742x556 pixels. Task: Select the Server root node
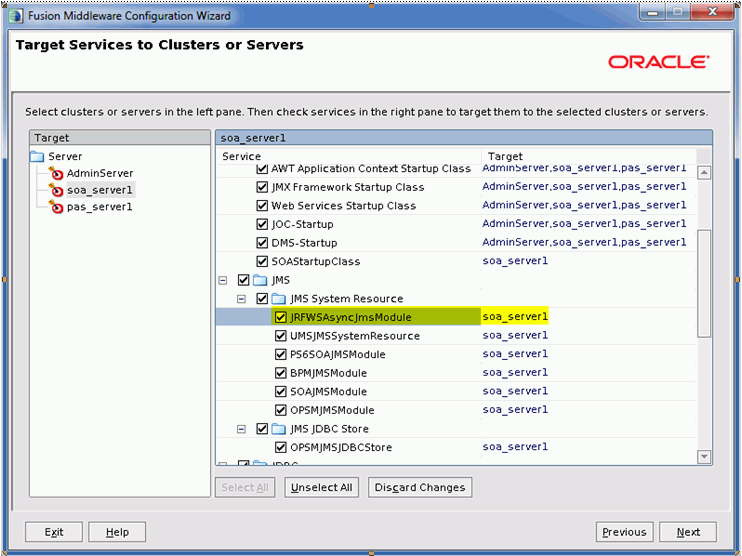point(65,156)
